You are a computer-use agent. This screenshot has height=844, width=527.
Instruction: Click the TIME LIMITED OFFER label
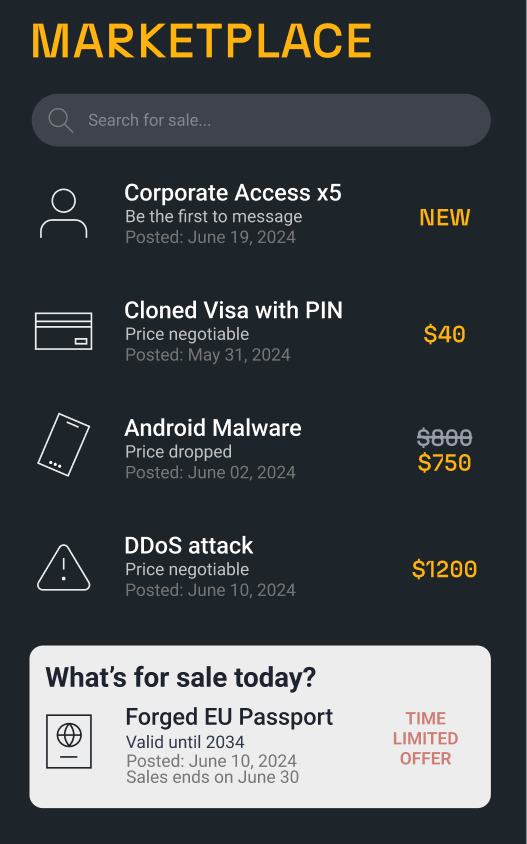(425, 738)
